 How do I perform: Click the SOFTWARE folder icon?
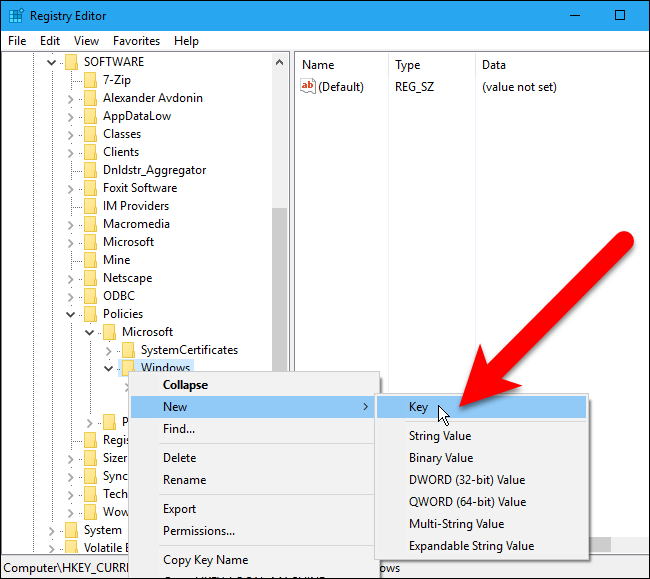[71, 62]
